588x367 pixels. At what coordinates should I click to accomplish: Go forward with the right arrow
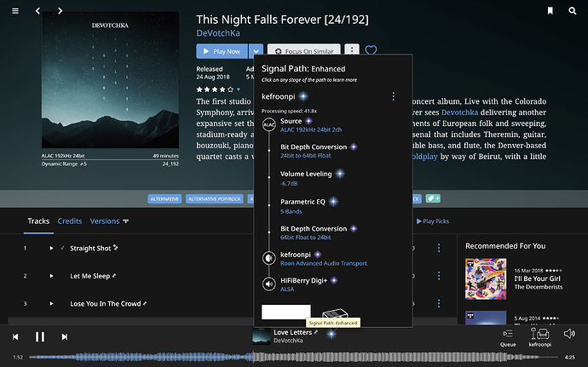60,11
